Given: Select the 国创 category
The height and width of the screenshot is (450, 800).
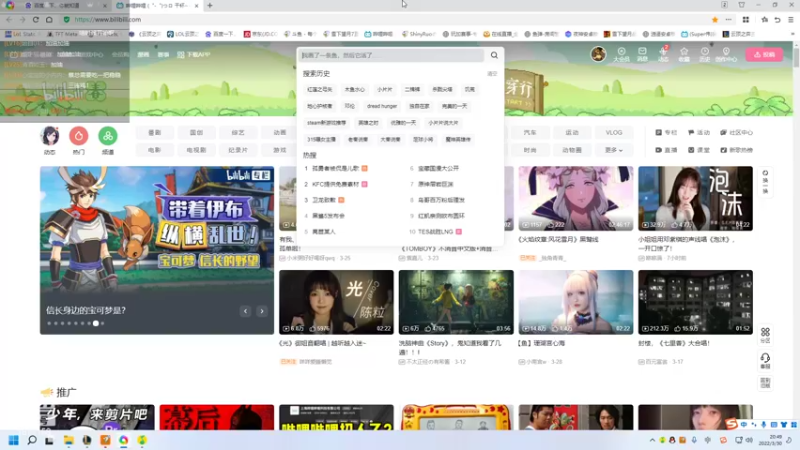Looking at the screenshot, I should click(x=196, y=133).
